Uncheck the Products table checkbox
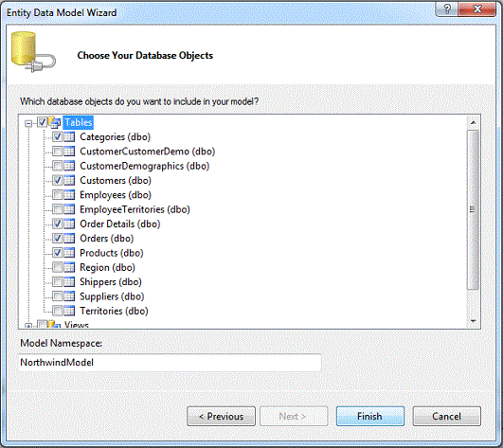 [58, 253]
